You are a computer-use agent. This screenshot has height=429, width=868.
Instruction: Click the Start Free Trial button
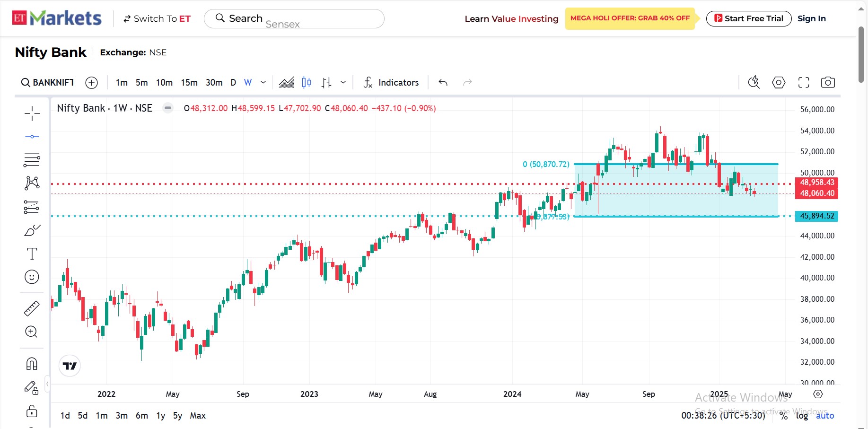click(748, 18)
